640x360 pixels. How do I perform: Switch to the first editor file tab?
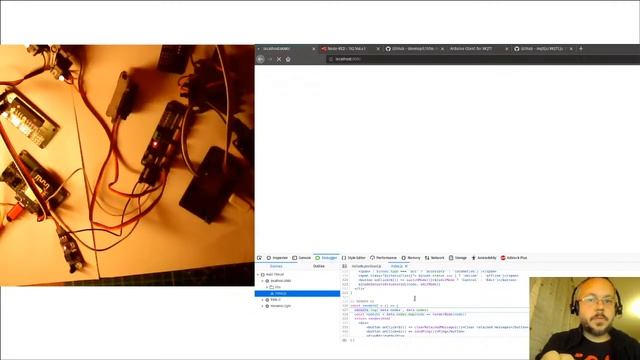click(366, 266)
